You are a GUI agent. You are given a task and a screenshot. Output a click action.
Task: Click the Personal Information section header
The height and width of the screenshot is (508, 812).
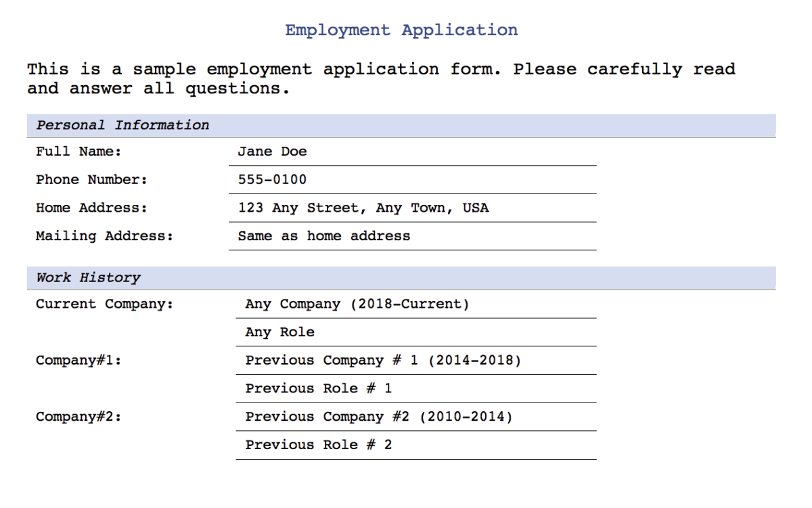[x=401, y=126]
